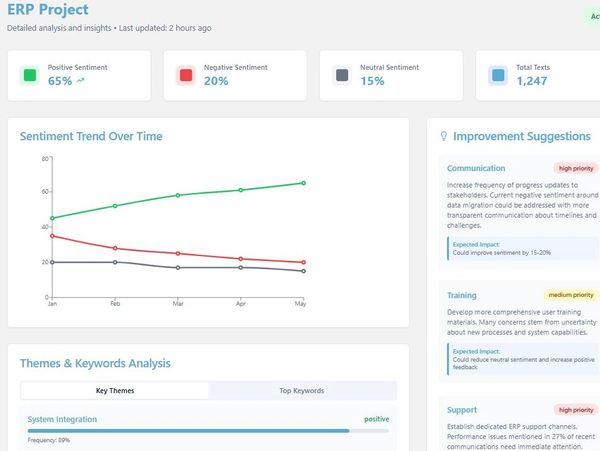
Task: Switch to the Key Themes tab
Action: coord(115,391)
